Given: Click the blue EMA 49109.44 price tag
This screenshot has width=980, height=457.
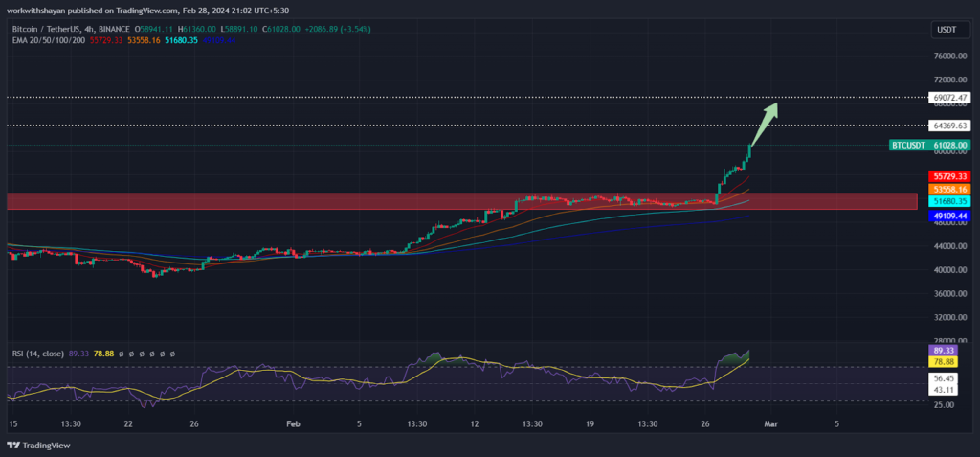Looking at the screenshot, I should click(949, 217).
